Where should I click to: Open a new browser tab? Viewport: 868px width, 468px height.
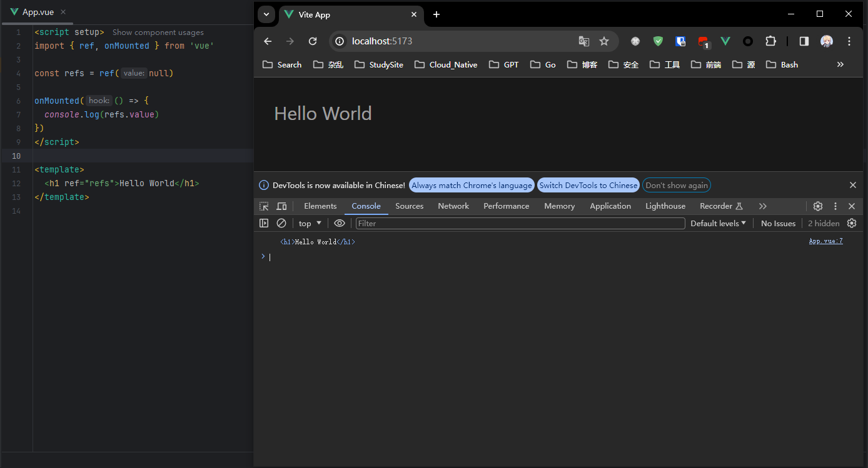coord(437,14)
